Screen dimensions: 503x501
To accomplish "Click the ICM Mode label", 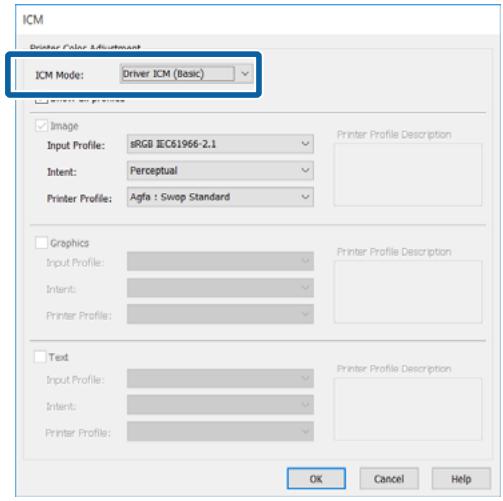I will click(59, 75).
